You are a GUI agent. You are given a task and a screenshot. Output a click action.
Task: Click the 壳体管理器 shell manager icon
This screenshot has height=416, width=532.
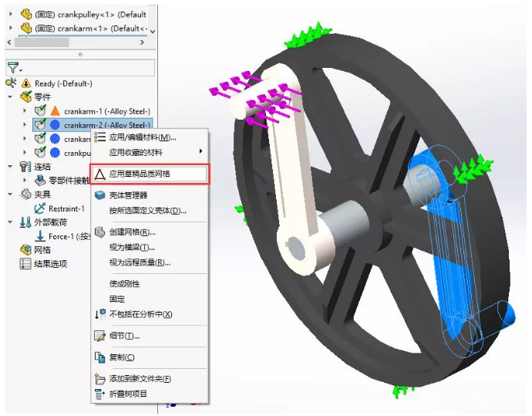point(99,195)
